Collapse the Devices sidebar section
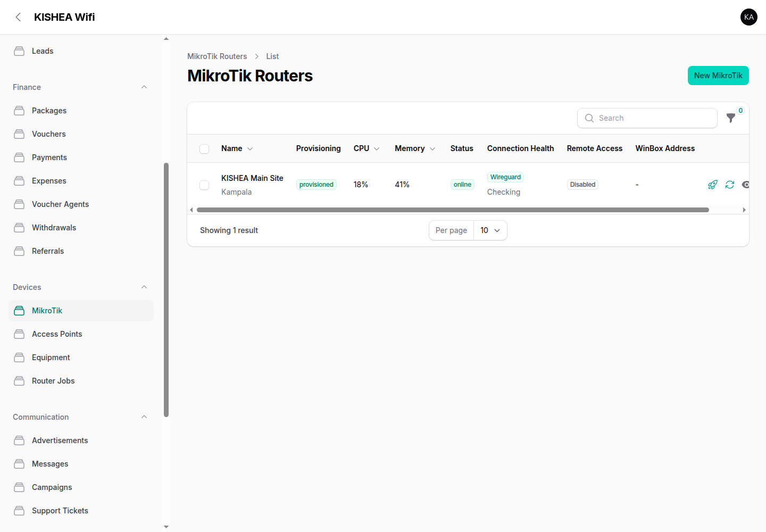This screenshot has height=532, width=766. click(144, 287)
